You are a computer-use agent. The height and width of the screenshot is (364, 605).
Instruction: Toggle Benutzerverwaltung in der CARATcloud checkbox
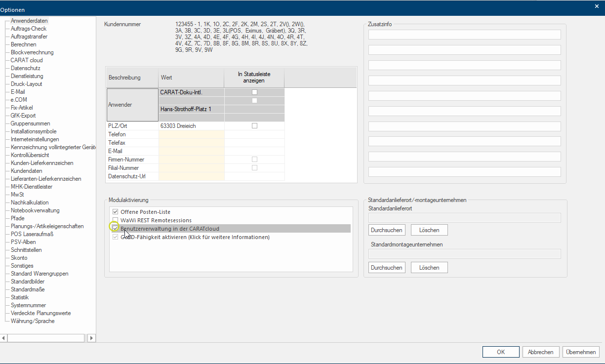[115, 229]
